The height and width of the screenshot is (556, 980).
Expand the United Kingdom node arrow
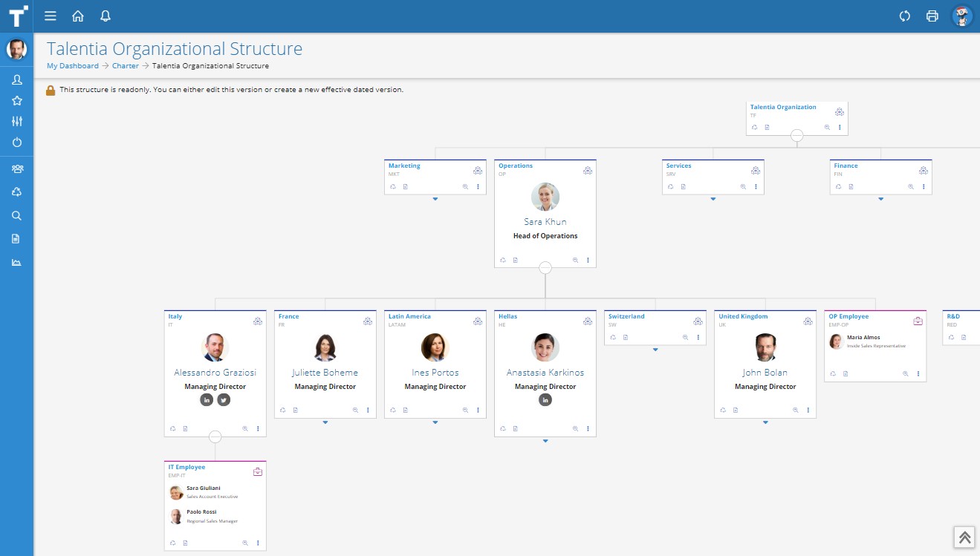[765, 422]
